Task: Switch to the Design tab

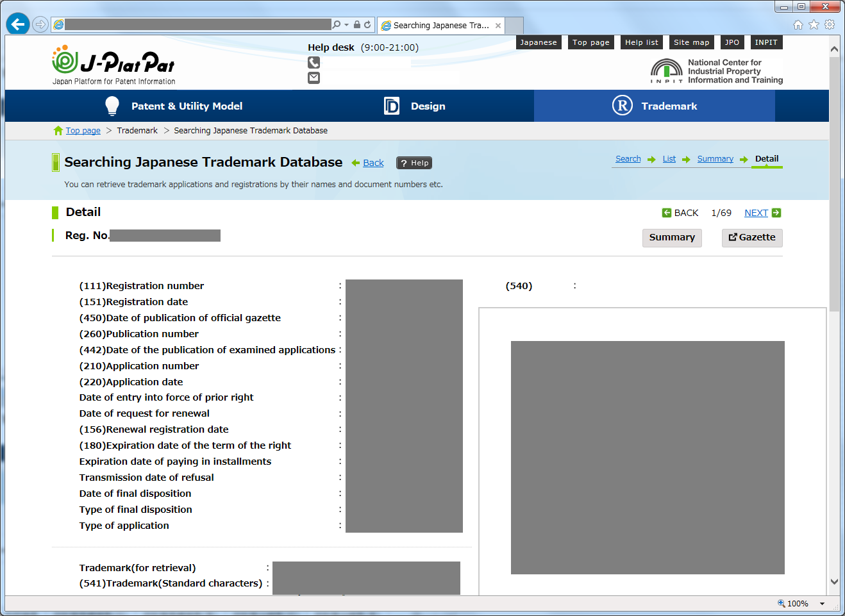Action: pyautogui.click(x=414, y=106)
